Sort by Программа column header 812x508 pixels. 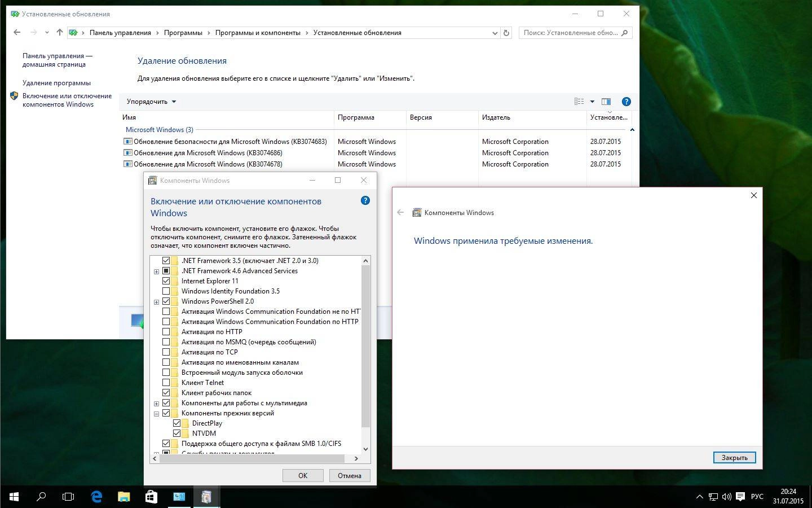370,117
